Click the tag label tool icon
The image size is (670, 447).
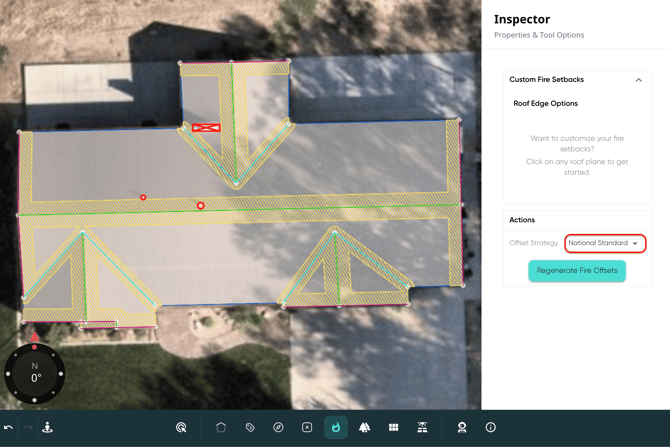[x=250, y=427]
